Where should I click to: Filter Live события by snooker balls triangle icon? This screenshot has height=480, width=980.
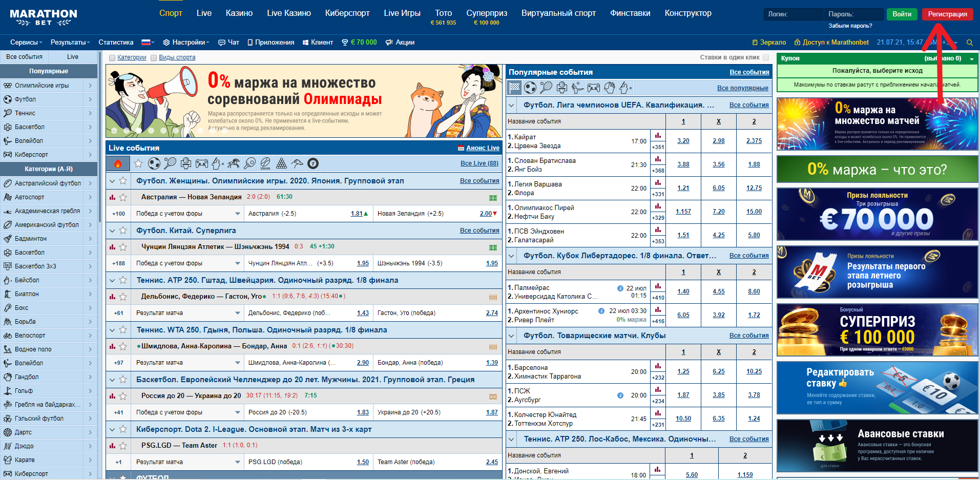(281, 163)
